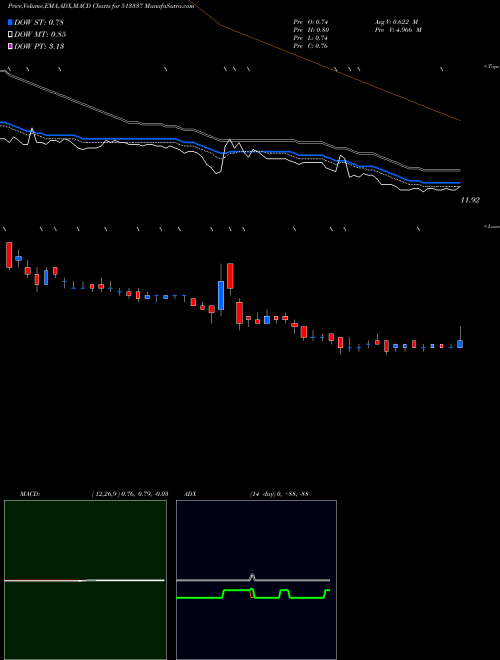The image size is (500, 660).
Task: Select the 'DOW ST: 0.78' legend label
Action: (39, 22)
